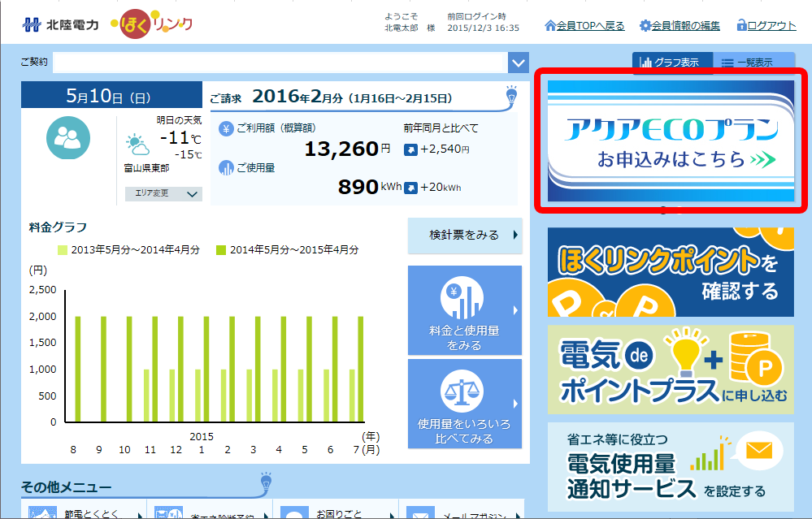Click the ご契約 selection field
Viewport: 812px width, 519px height.
280,63
